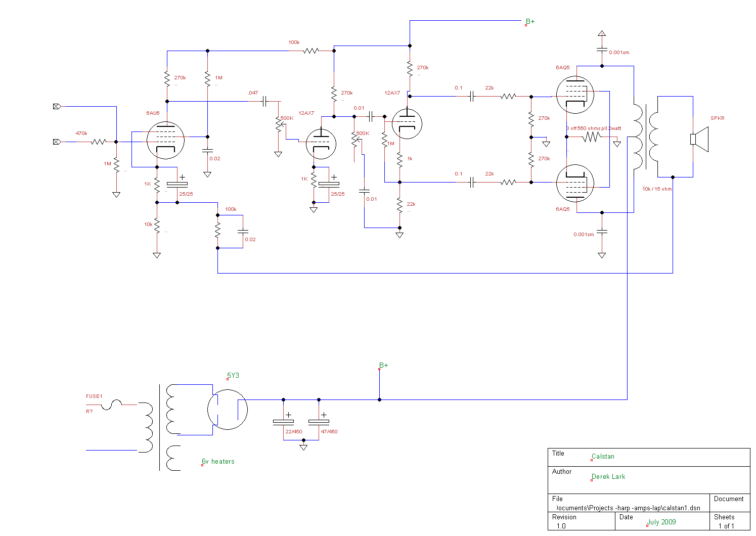756x536 pixels.
Task: Select the upper input terminal connector
Action: (x=56, y=107)
